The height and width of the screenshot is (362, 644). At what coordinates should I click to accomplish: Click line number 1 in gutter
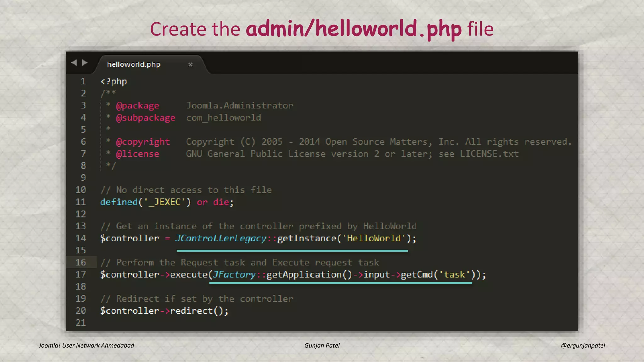click(83, 81)
